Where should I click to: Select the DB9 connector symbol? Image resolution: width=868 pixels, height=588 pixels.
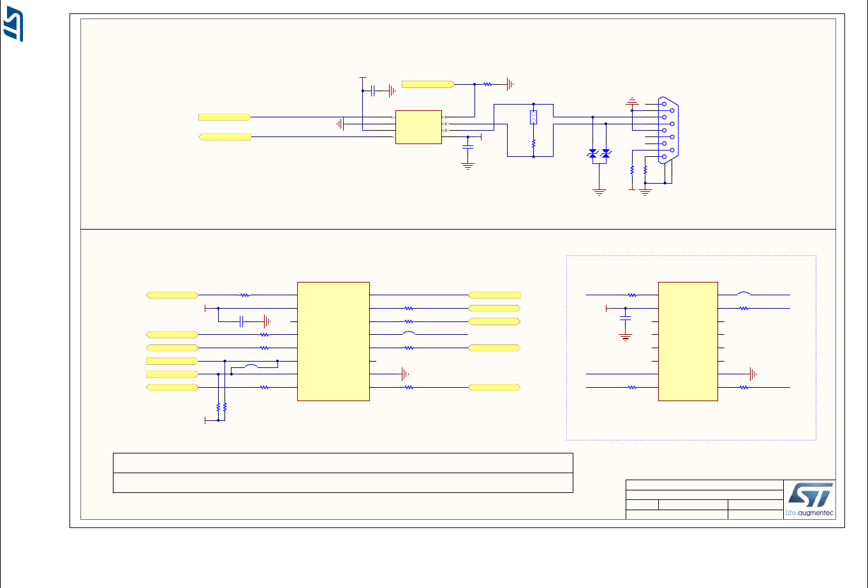pos(668,131)
